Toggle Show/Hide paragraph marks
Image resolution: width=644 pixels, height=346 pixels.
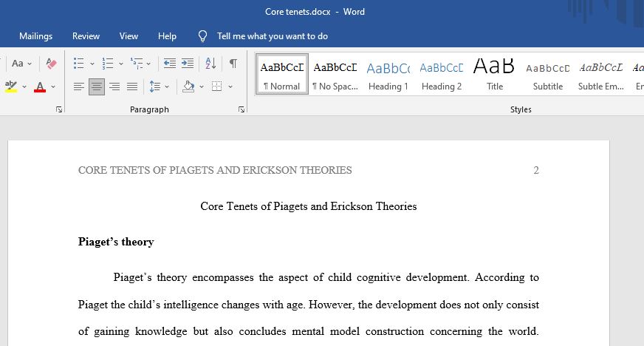point(233,64)
